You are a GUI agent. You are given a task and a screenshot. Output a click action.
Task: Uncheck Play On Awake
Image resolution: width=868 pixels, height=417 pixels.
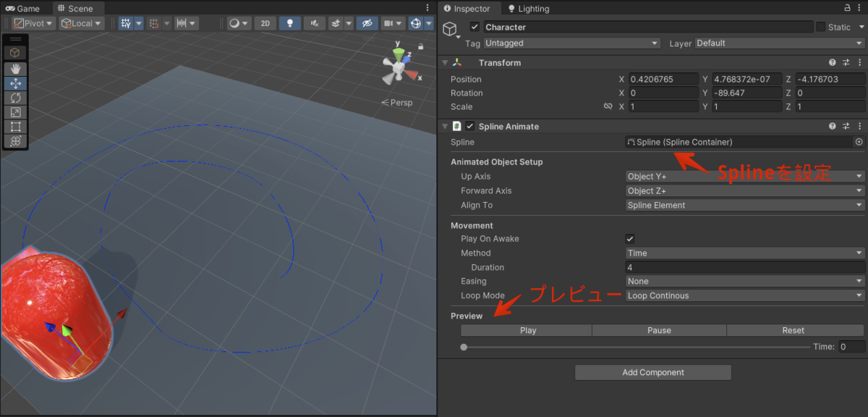630,239
